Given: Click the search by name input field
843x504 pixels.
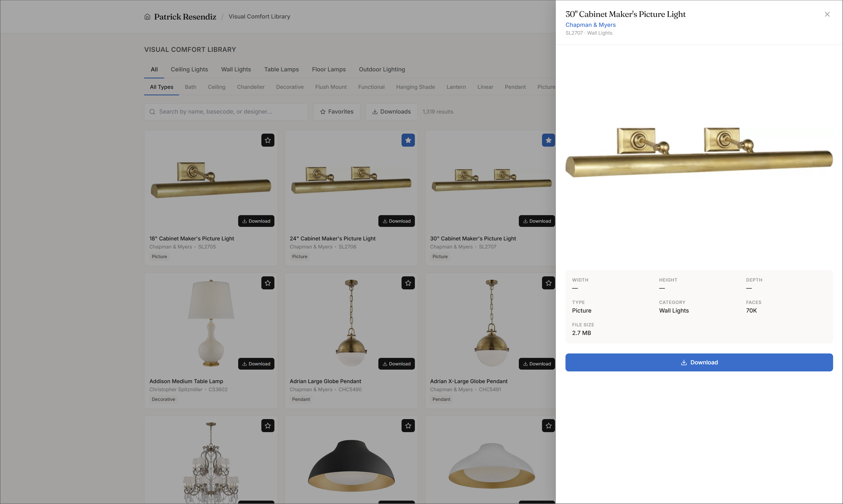Looking at the screenshot, I should pyautogui.click(x=226, y=111).
